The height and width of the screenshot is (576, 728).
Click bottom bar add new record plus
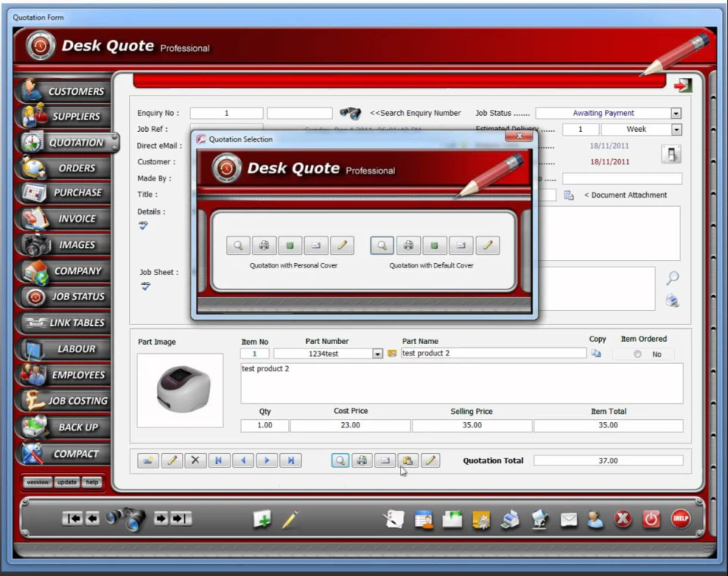click(262, 519)
